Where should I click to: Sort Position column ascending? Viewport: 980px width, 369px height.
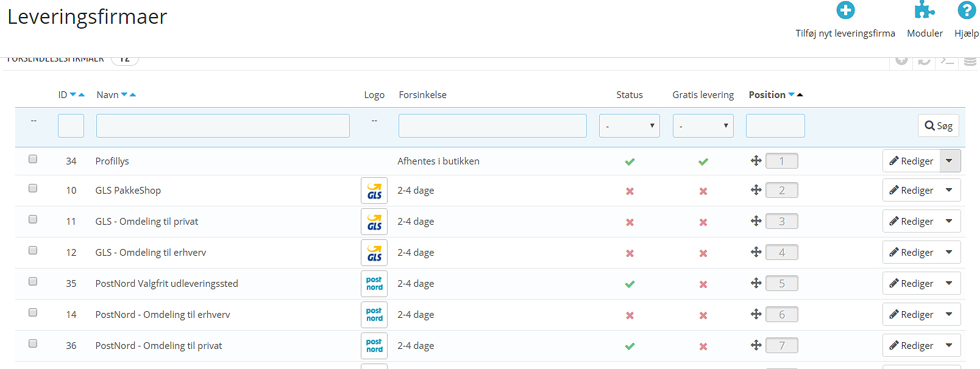[800, 95]
